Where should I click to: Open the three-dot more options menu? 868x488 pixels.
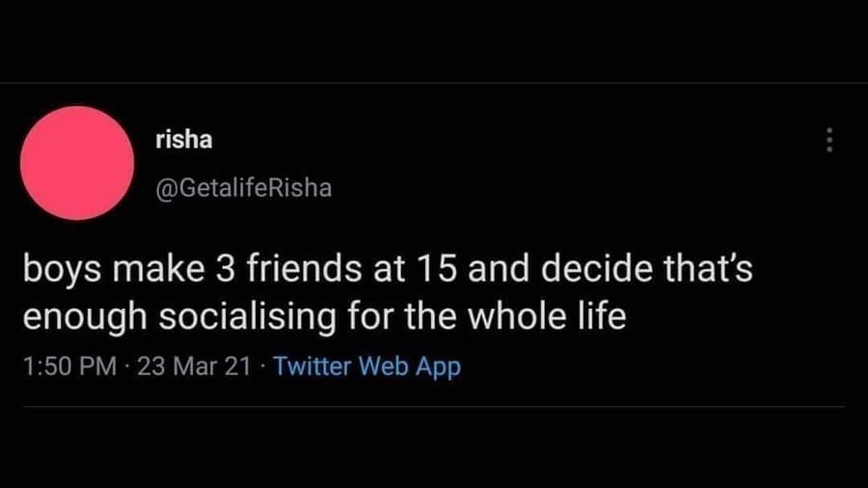coord(829,141)
